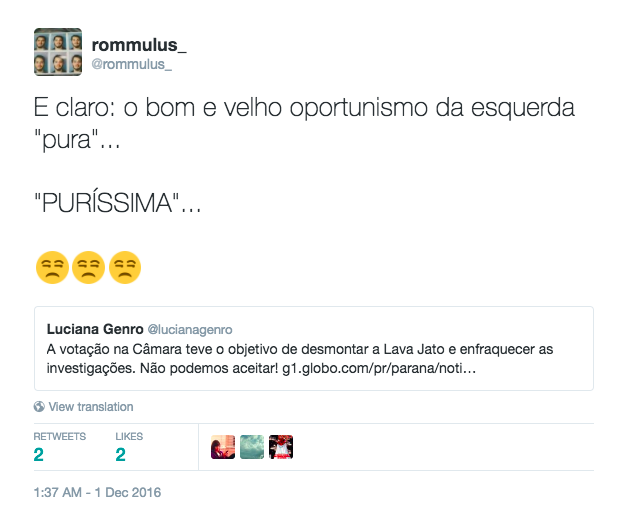Open the 1:37 AM - 1 Dec 2016 timestamp
This screenshot has width=630, height=510.
[97, 492]
